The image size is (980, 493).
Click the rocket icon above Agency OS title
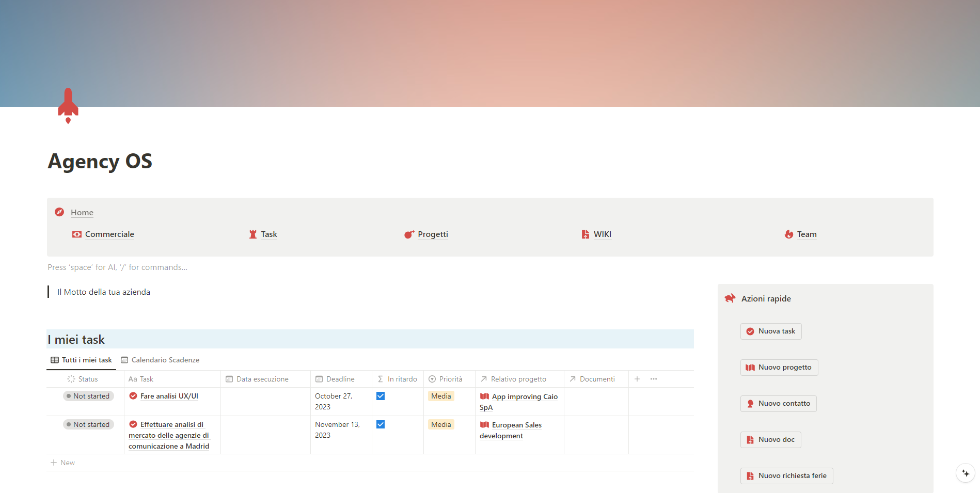(x=67, y=106)
